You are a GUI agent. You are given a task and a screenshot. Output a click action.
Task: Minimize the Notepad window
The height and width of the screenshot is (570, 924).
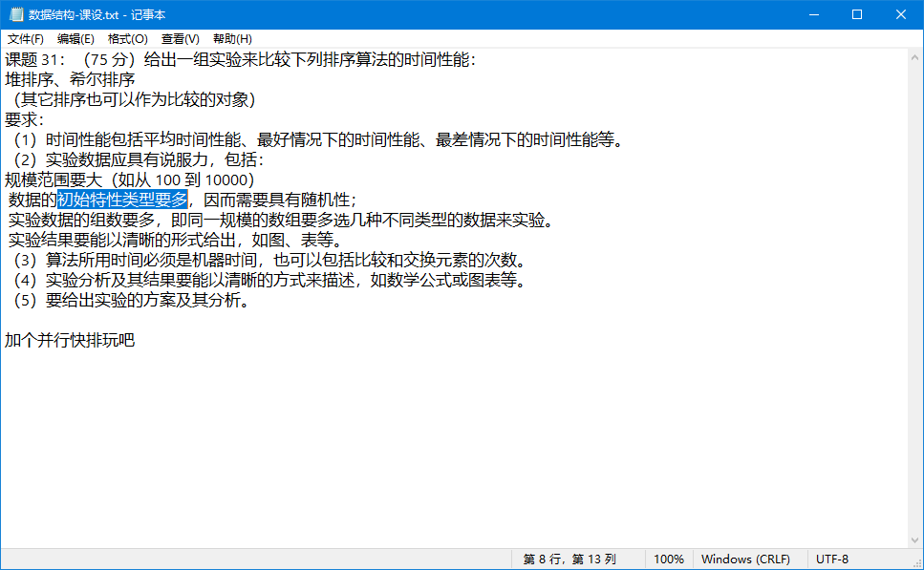click(x=814, y=14)
